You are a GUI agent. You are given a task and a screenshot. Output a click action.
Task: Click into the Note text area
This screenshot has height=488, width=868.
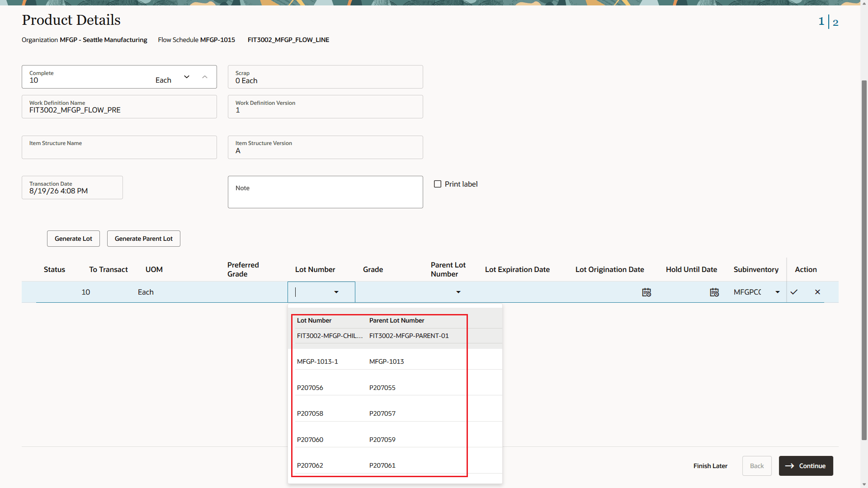pyautogui.click(x=325, y=192)
